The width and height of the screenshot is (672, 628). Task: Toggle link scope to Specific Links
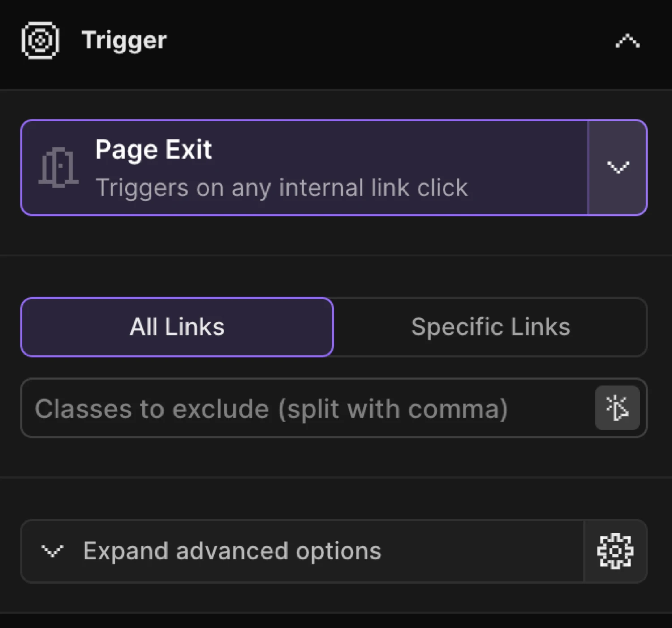pyautogui.click(x=490, y=326)
